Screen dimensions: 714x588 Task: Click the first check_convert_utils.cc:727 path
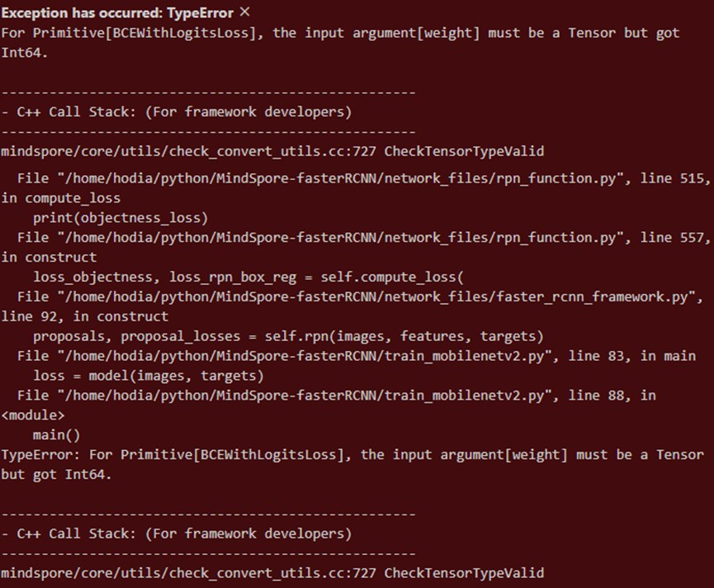coord(272,152)
